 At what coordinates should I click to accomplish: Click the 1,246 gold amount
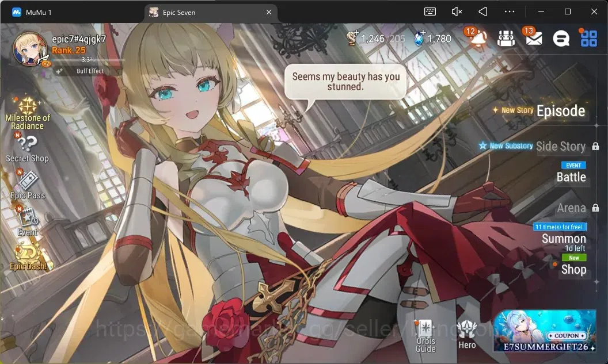click(373, 39)
